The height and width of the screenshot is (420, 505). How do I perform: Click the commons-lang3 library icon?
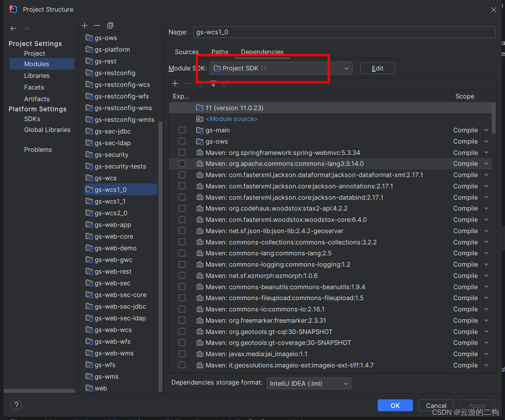pyautogui.click(x=200, y=163)
